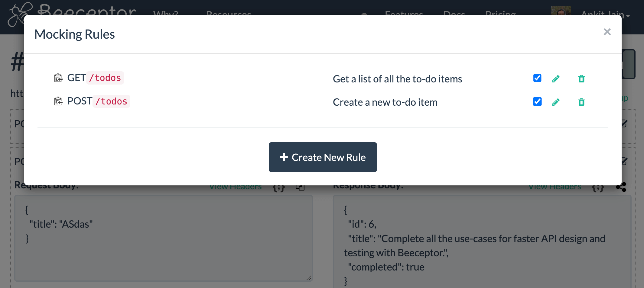Copy the Request Body using copy icon
This screenshot has height=288, width=644.
tap(300, 187)
